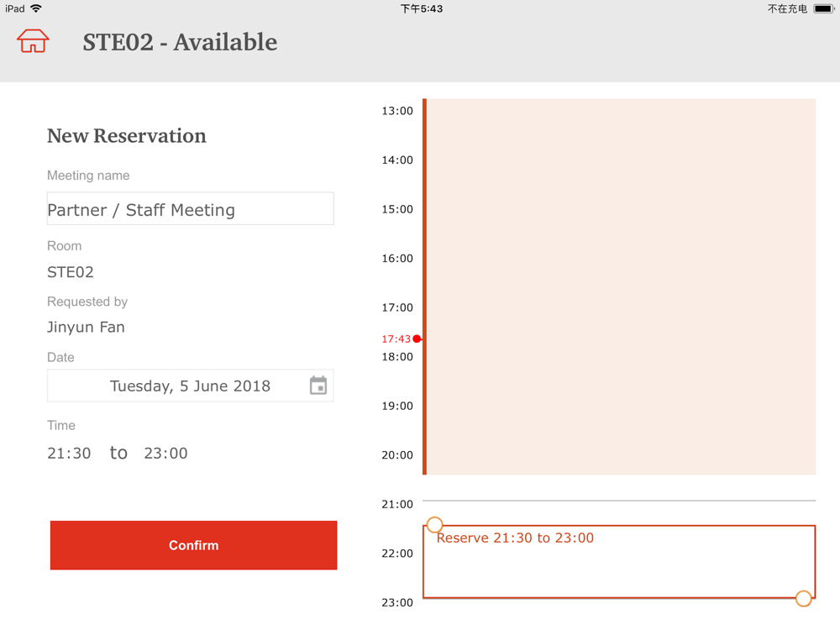
Task: Go to the home screen via house icon
Action: pos(33,41)
